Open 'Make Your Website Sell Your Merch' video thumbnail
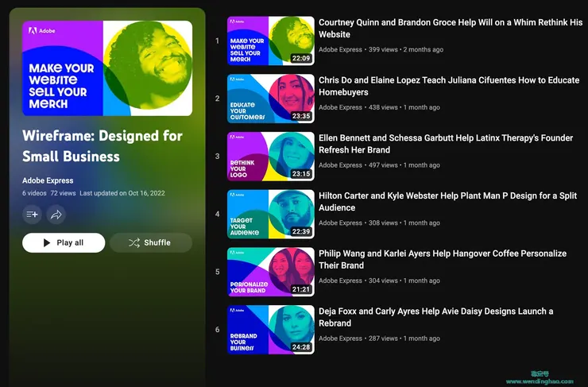 (x=271, y=41)
